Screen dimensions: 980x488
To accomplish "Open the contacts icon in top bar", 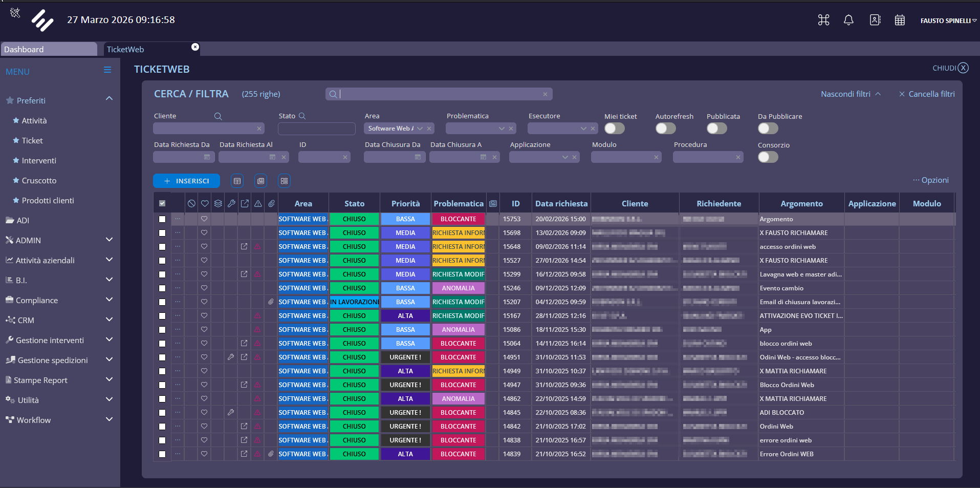I will [x=875, y=20].
